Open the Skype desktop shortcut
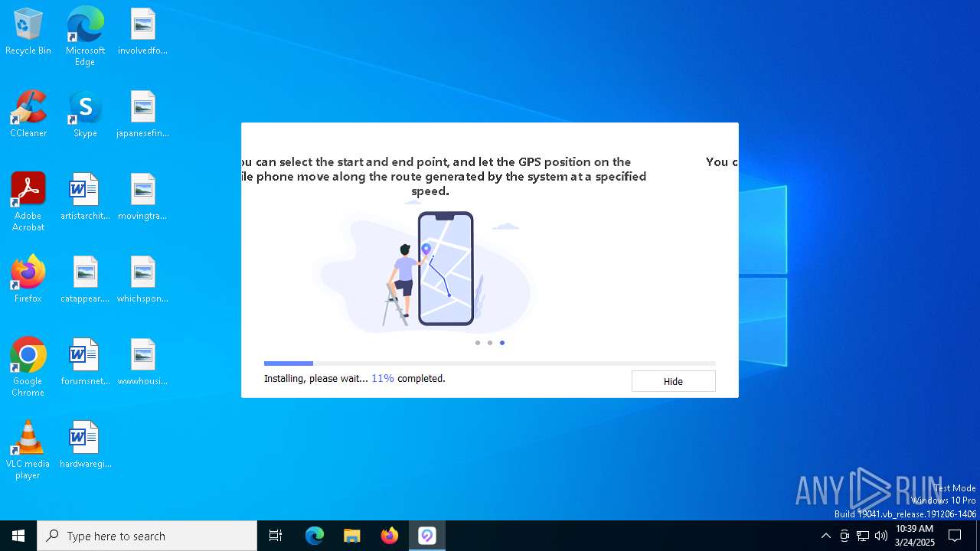Viewport: 980px width, 551px height. [x=85, y=115]
